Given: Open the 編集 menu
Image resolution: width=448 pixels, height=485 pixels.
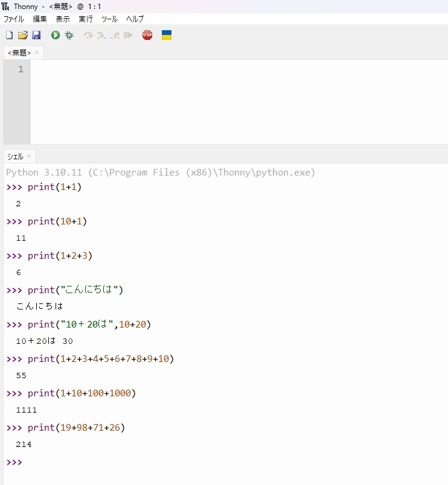Looking at the screenshot, I should click(x=40, y=19).
